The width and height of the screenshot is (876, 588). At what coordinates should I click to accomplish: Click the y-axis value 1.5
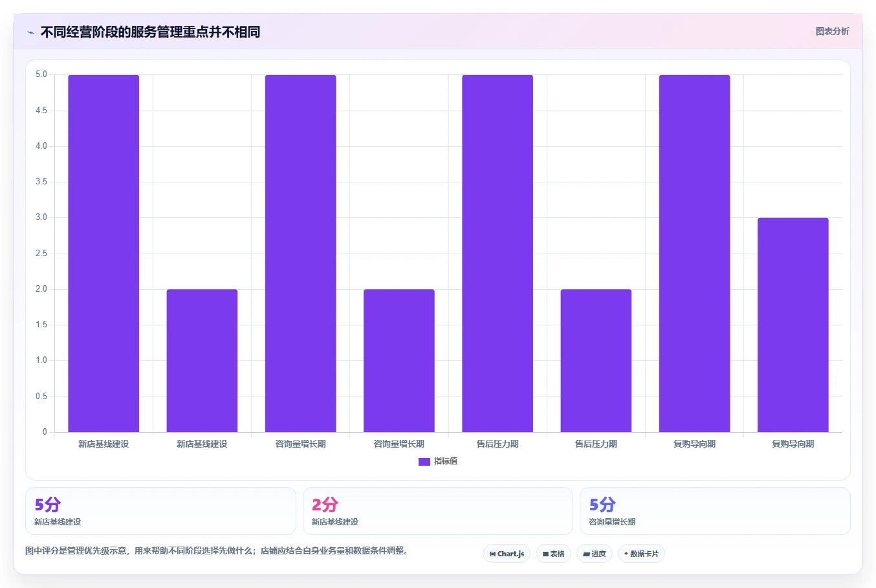point(41,325)
